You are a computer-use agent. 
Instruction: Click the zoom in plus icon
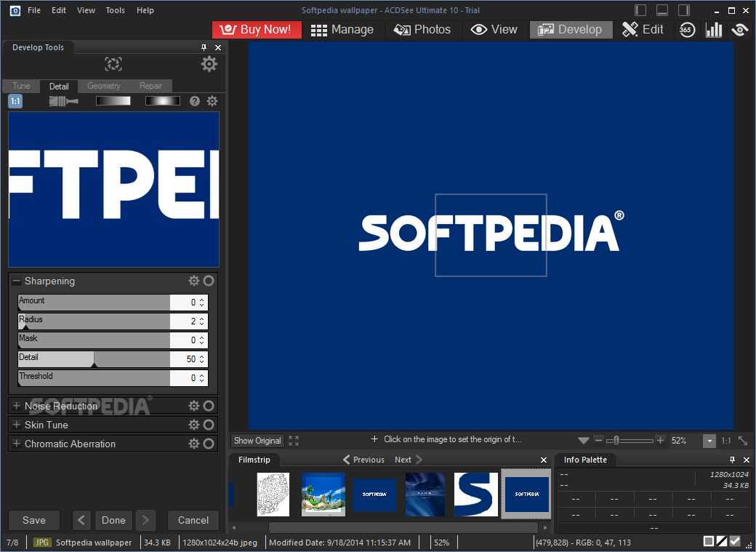click(661, 440)
